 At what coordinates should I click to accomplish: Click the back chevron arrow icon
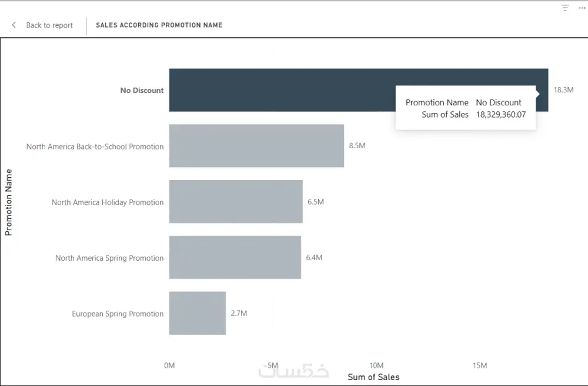pyautogui.click(x=13, y=25)
